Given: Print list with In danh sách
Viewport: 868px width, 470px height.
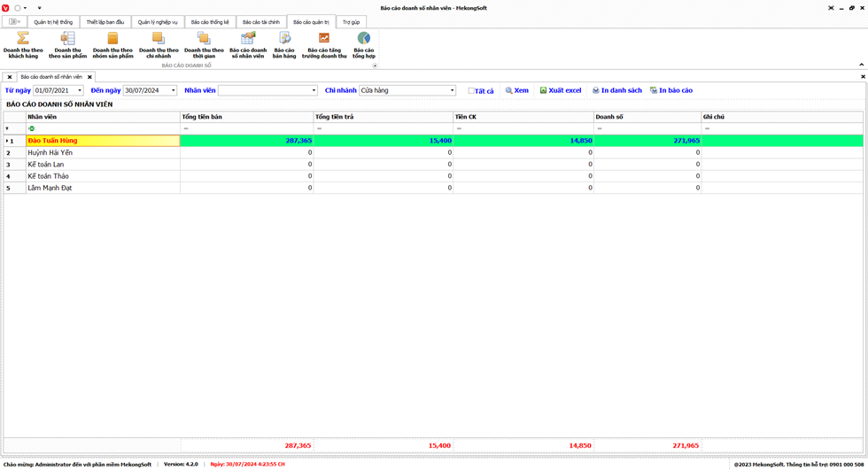Looking at the screenshot, I should 617,90.
